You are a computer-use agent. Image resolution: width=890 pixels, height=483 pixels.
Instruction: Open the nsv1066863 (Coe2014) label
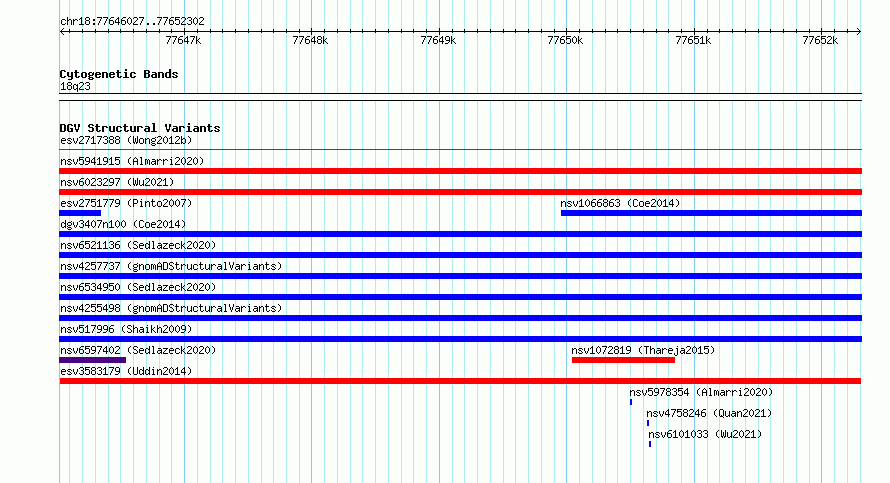[620, 203]
